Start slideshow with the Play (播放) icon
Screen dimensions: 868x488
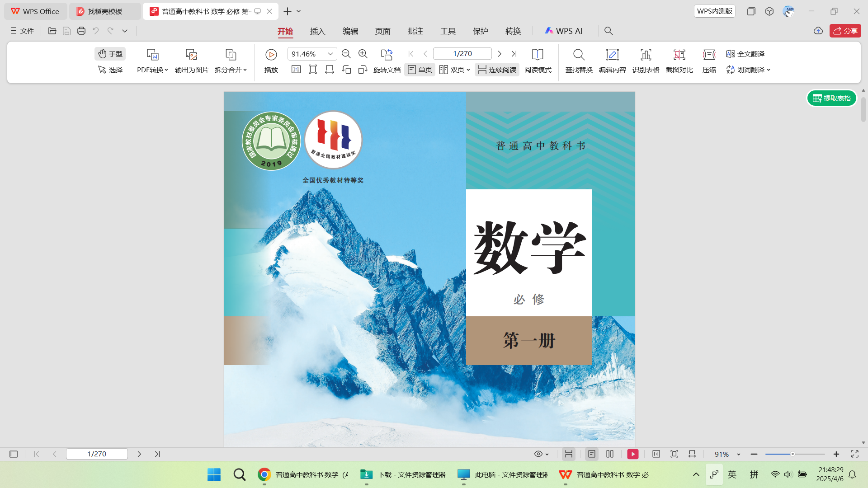click(271, 55)
